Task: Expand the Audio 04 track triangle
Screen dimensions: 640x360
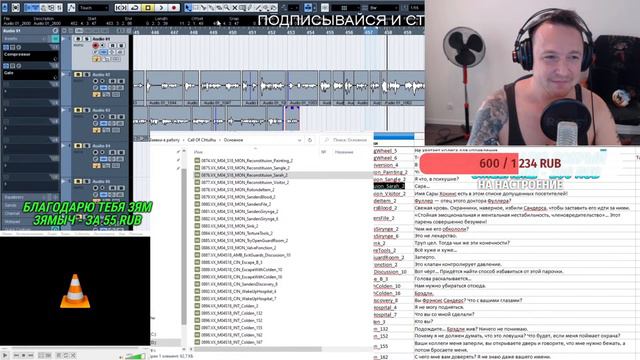Action: [64, 146]
